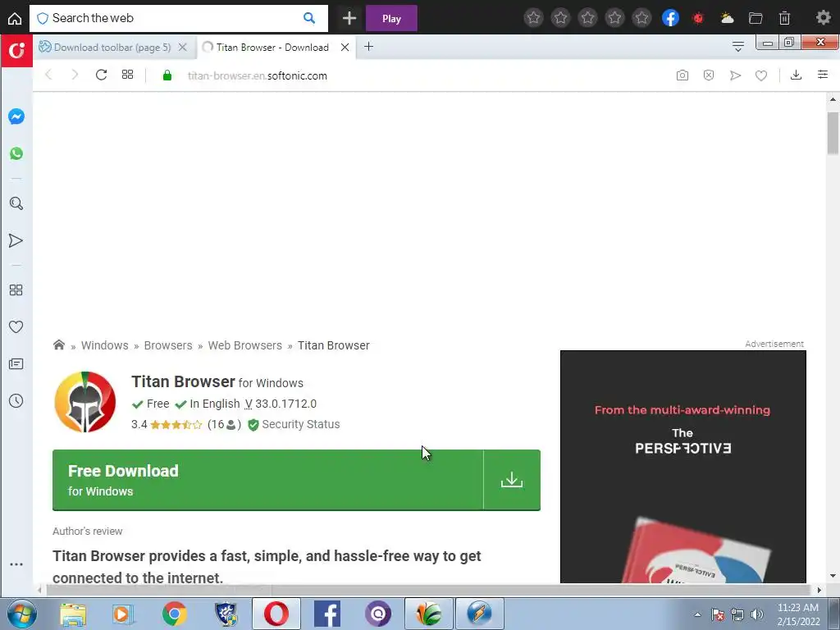The width and height of the screenshot is (840, 630).
Task: Click the Security Status link
Action: tap(300, 424)
